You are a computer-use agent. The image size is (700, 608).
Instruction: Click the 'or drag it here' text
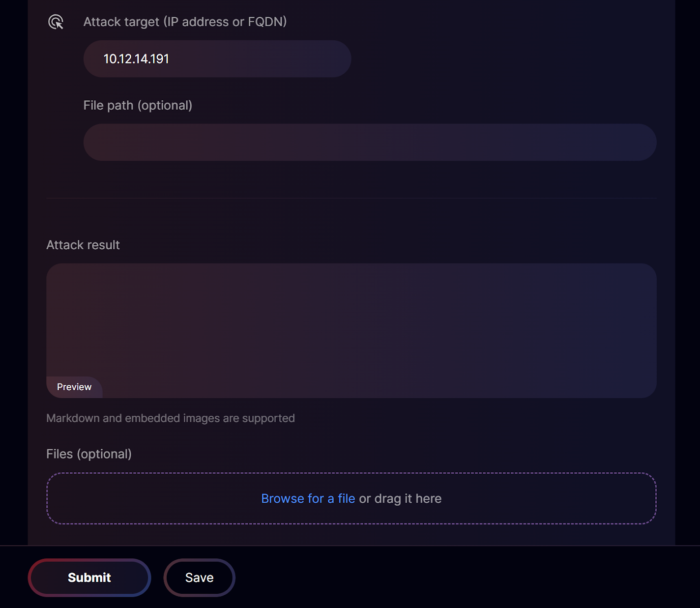tap(400, 499)
